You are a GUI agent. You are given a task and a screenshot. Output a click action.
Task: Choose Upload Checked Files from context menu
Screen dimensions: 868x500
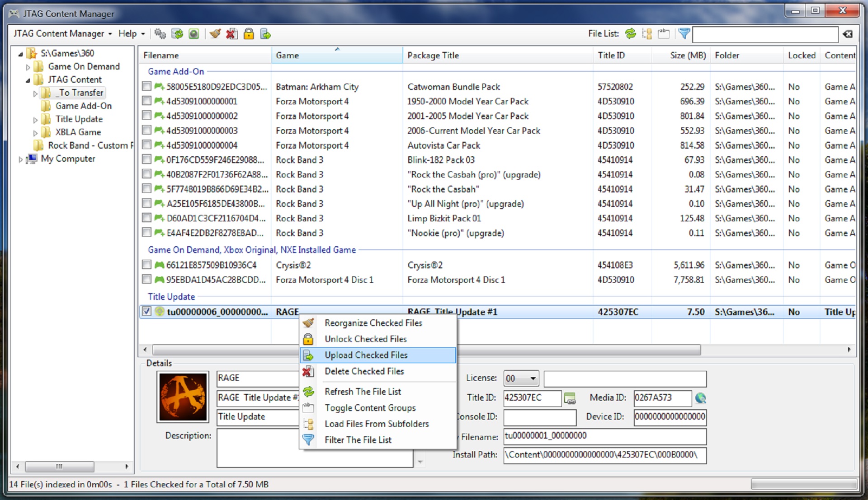pyautogui.click(x=366, y=355)
